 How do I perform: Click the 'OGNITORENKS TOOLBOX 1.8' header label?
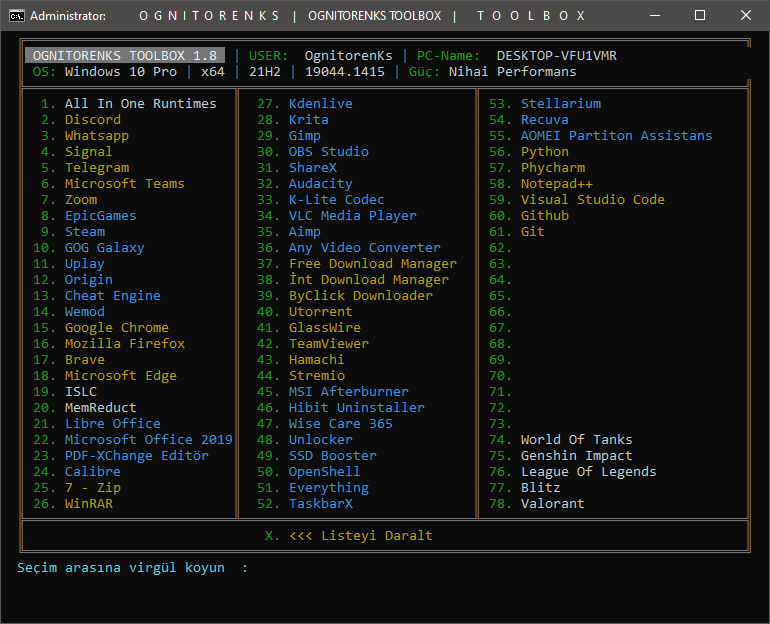[x=125, y=55]
